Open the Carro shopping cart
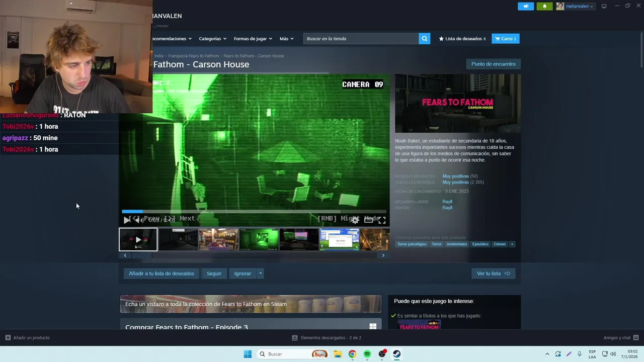The height and width of the screenshot is (362, 644). click(506, 39)
